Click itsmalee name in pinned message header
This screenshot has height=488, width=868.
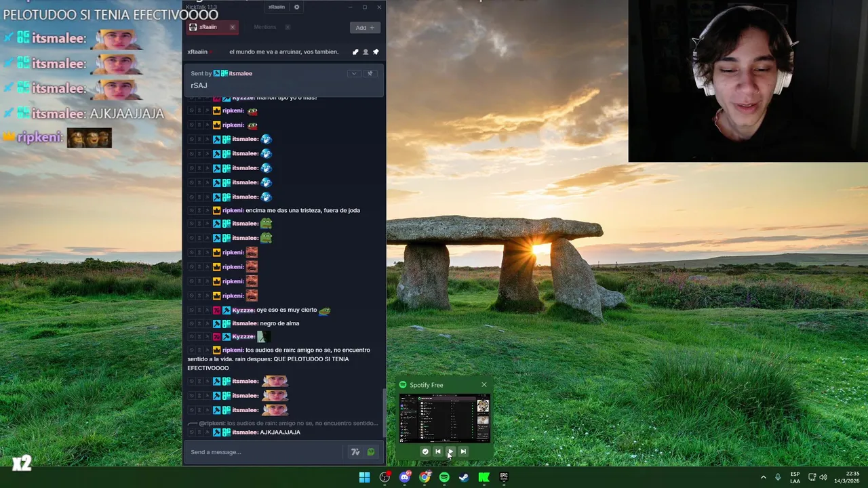tap(240, 73)
